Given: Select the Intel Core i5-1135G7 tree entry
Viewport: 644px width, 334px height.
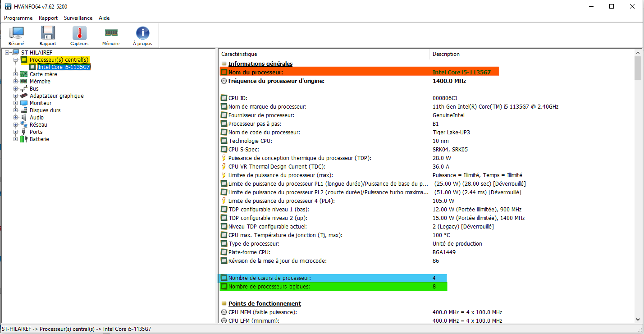Looking at the screenshot, I should (64, 67).
